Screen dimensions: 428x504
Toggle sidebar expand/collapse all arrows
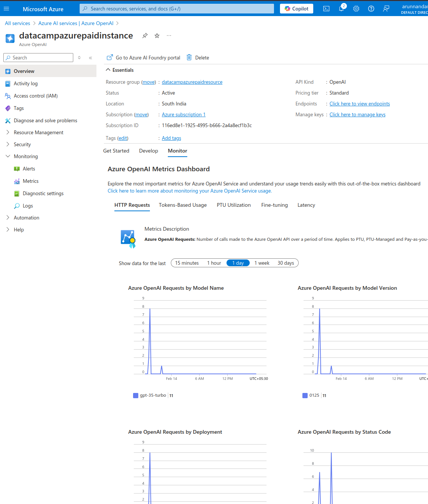coord(79,58)
